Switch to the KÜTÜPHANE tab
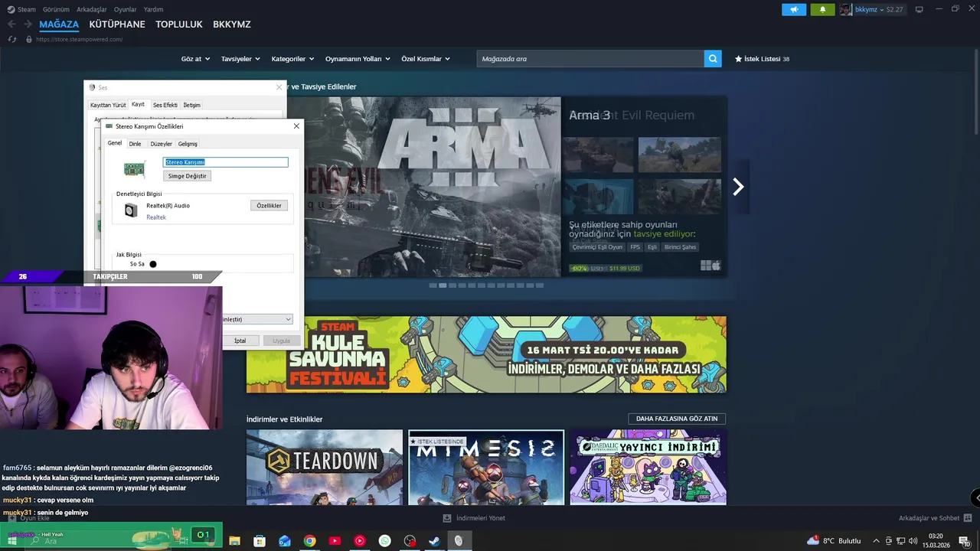This screenshot has width=980, height=551. [117, 24]
